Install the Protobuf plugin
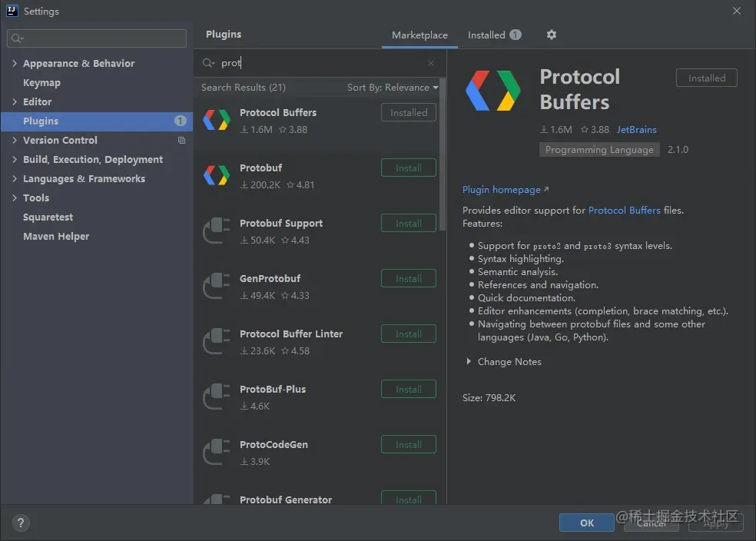Screen dimensions: 756x541 (x=408, y=168)
